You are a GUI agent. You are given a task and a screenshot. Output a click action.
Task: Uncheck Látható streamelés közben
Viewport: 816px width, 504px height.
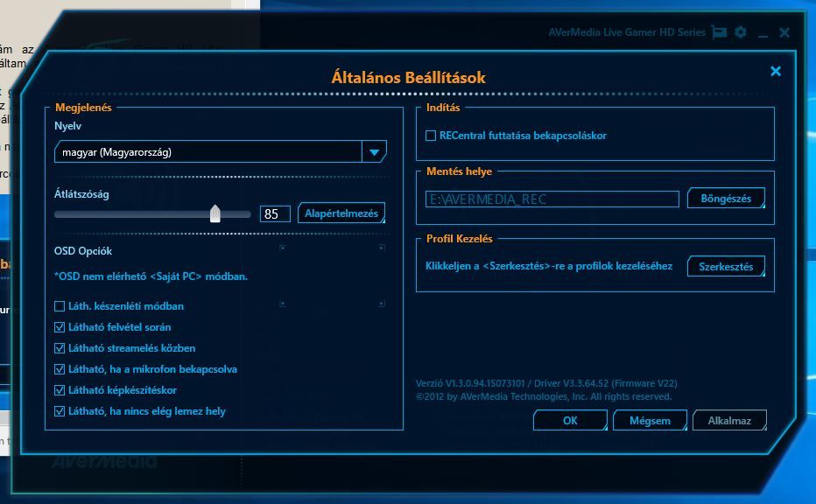click(60, 348)
